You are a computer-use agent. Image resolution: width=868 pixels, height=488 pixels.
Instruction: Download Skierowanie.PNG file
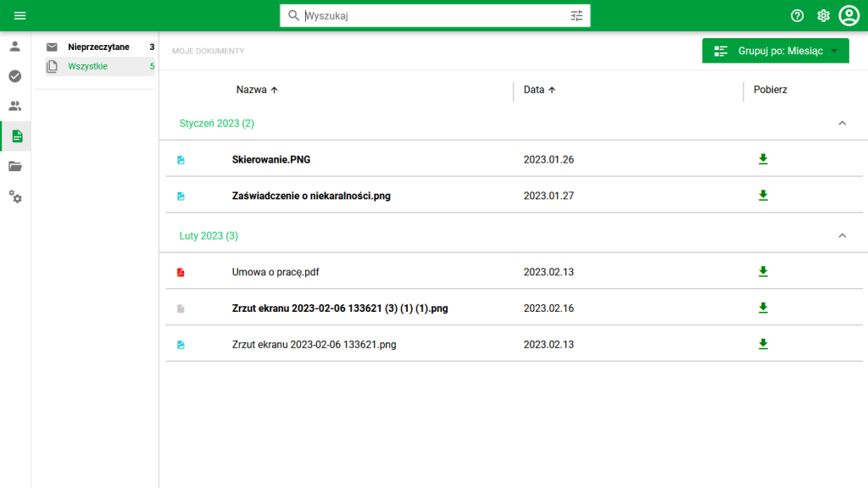(x=763, y=159)
